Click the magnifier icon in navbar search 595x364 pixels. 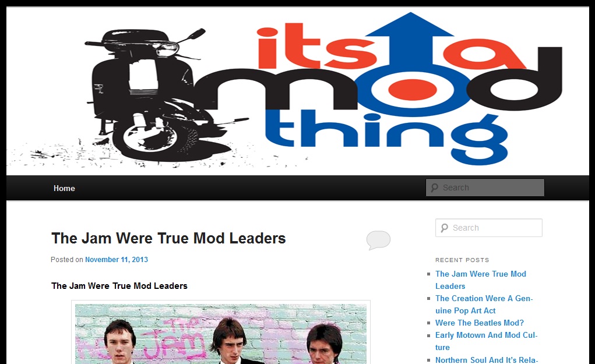point(435,188)
